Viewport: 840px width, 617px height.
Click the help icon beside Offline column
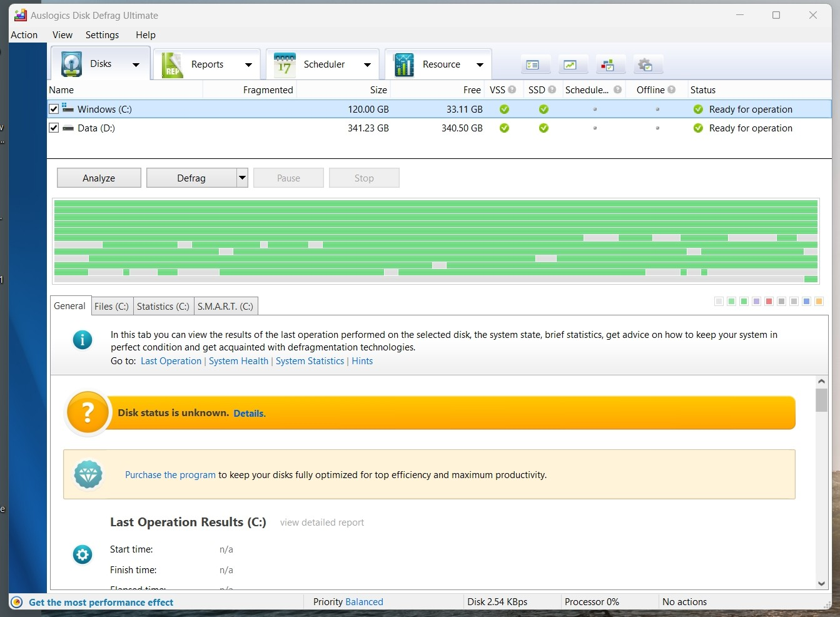(672, 89)
